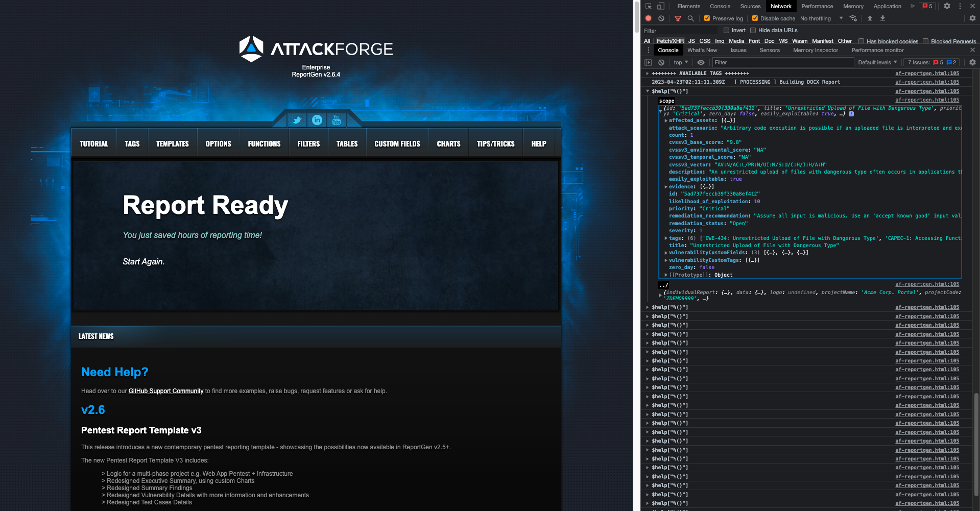Open the GitHub Support Community link
The height and width of the screenshot is (511, 980).
point(165,391)
